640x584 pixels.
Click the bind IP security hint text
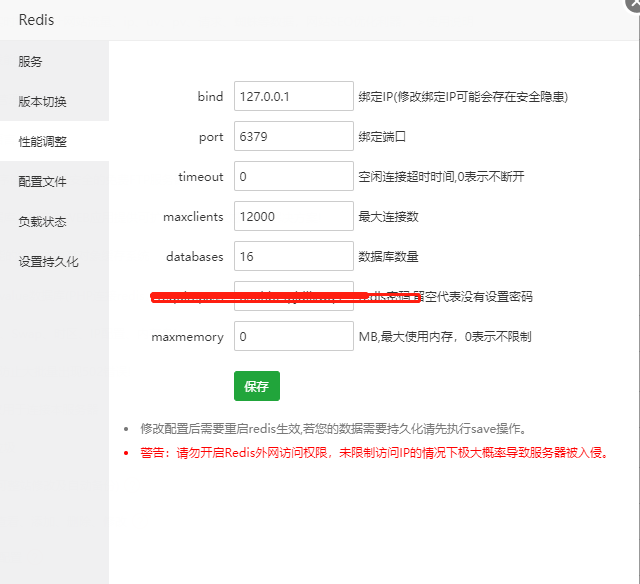point(463,97)
